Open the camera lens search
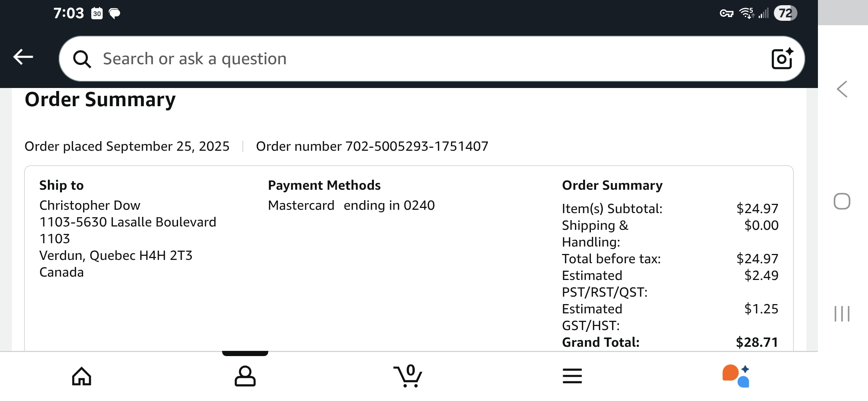Viewport: 868px width, 401px height. point(782,59)
